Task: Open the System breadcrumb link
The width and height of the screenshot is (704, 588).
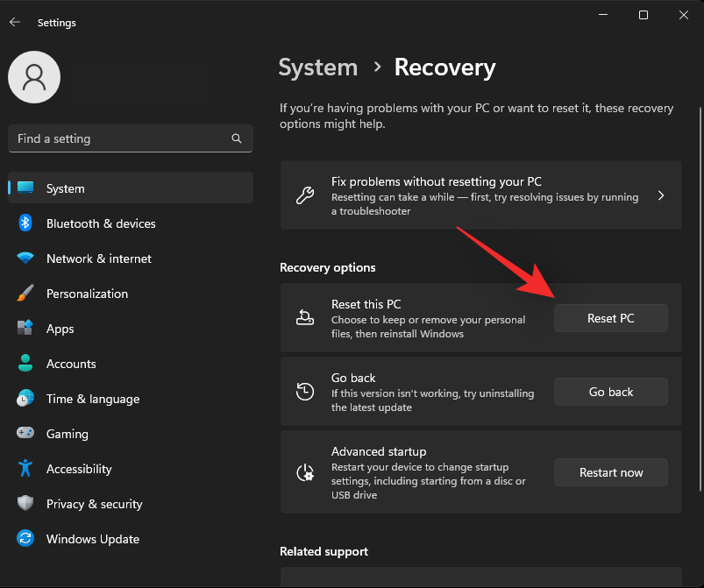Action: 317,67
